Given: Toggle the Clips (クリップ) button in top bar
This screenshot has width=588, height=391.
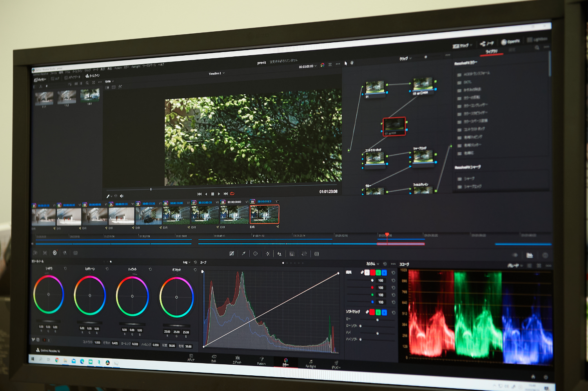Looking at the screenshot, I should pos(462,45).
